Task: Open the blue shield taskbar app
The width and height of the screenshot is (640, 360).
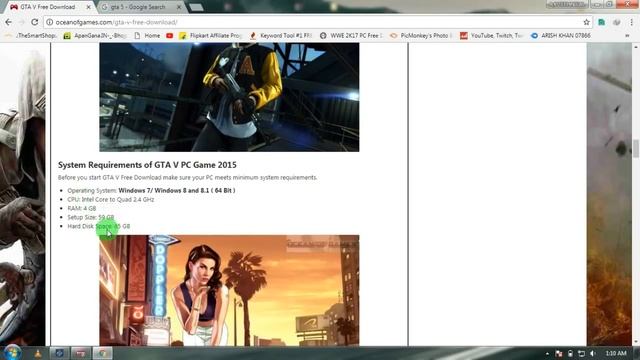Action: tap(59, 353)
